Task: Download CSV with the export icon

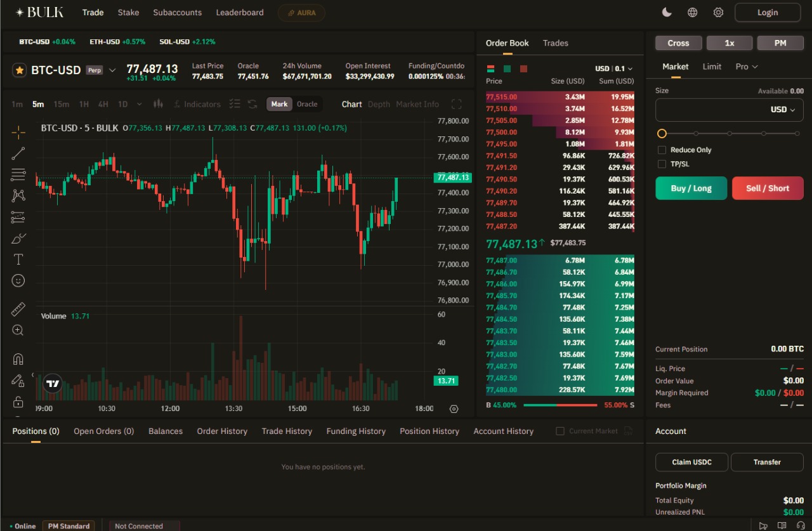Action: (x=629, y=431)
